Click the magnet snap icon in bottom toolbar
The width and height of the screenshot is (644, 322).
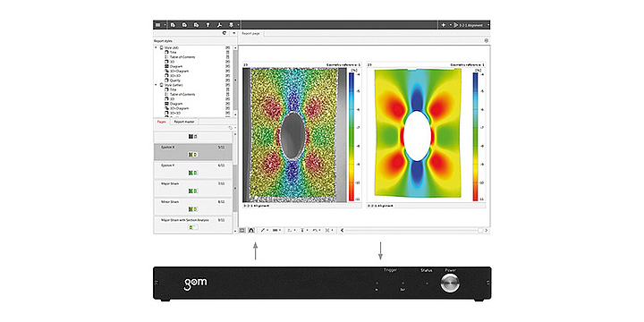coord(251,231)
